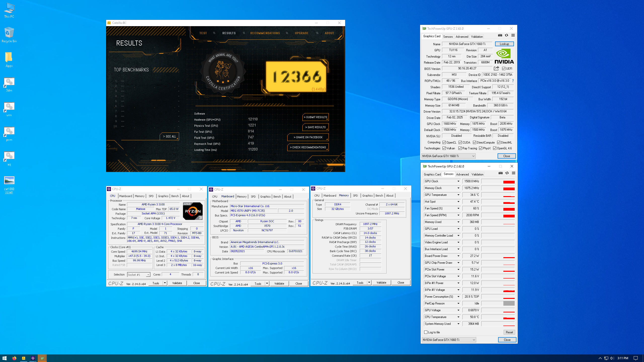This screenshot has width=644, height=362.
Task: Click the PerfCap Reason gray indicator bar
Action: (x=509, y=303)
